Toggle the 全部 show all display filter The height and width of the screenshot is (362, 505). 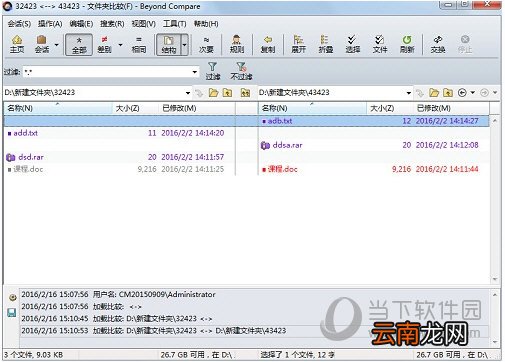(79, 44)
